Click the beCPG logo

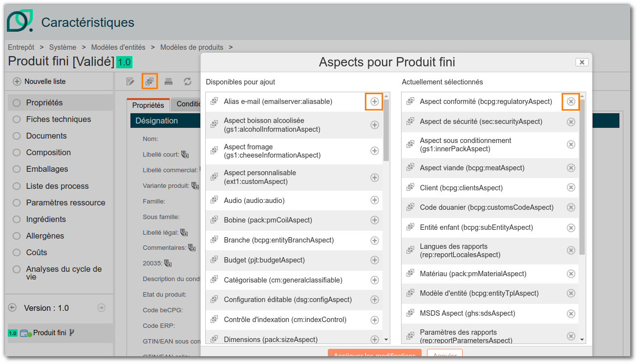(x=20, y=21)
